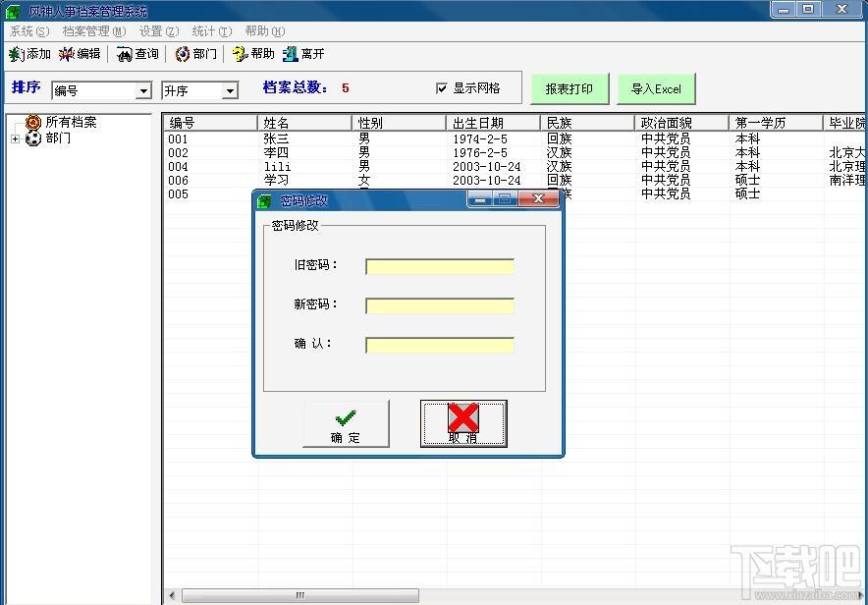Click the 导入Excel button
868x605 pixels.
(656, 88)
